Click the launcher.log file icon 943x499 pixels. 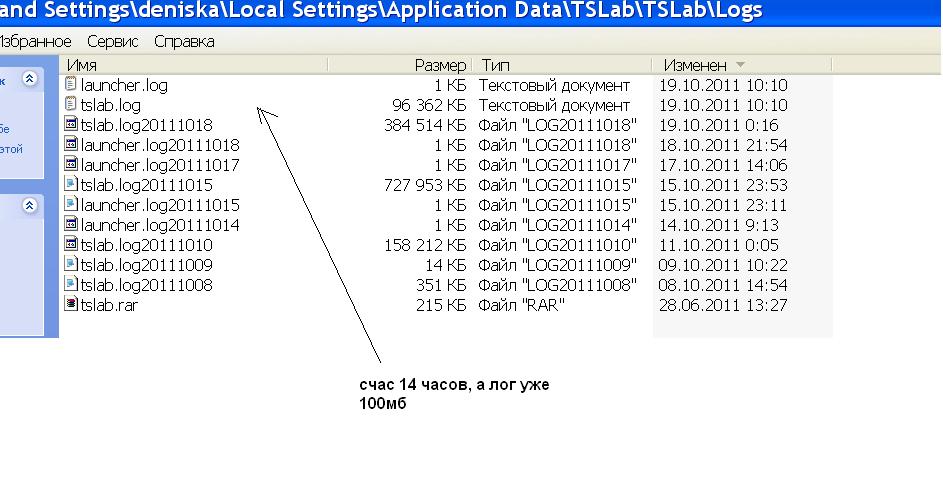tap(71, 85)
